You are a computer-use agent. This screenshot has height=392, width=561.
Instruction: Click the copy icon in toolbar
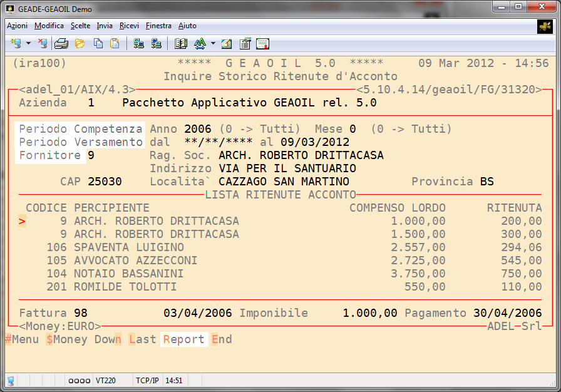click(x=98, y=43)
